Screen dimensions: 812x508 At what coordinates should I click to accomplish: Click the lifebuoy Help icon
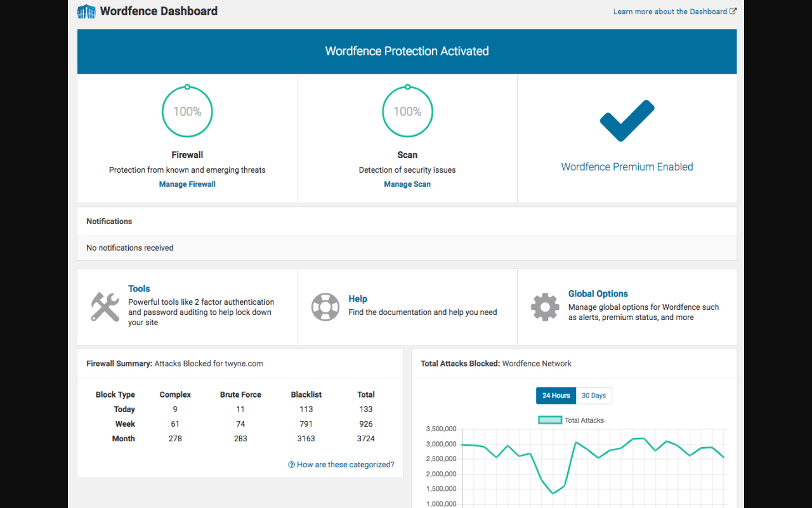(x=325, y=307)
